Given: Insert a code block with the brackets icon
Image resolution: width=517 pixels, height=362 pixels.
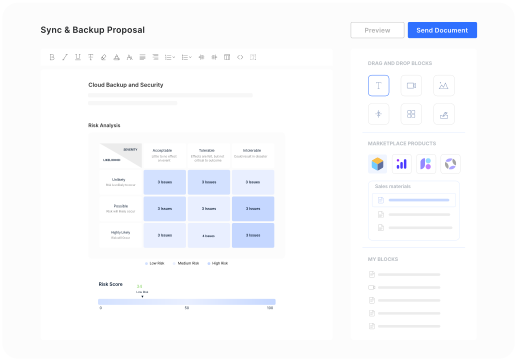Looking at the screenshot, I should coord(240,57).
